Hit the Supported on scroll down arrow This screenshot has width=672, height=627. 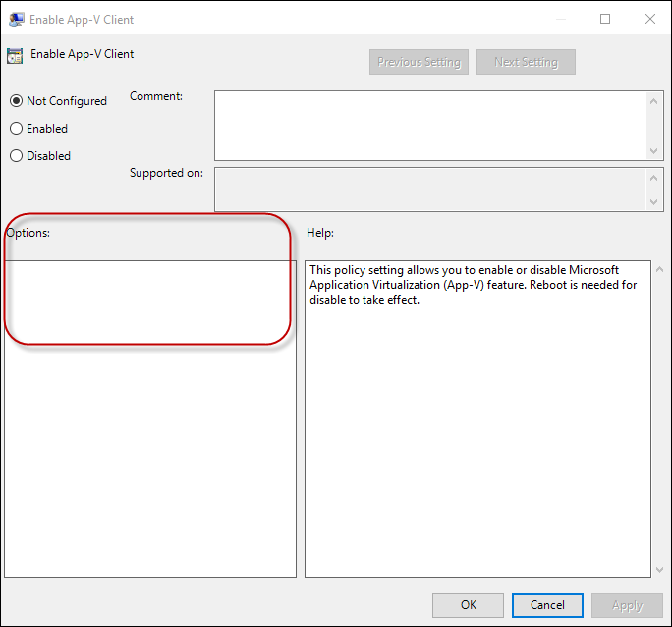pyautogui.click(x=655, y=201)
